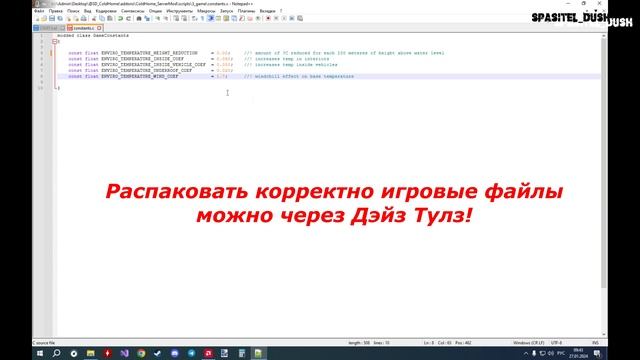Toggle synchronized vertical scrolling icon
Screen dimensions: 640x360
(x=176, y=18)
